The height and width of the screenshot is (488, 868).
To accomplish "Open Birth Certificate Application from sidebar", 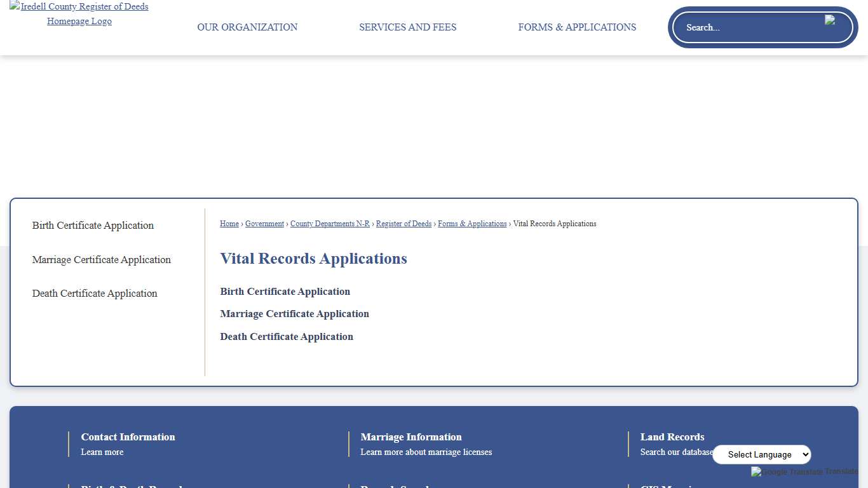I will tap(93, 226).
